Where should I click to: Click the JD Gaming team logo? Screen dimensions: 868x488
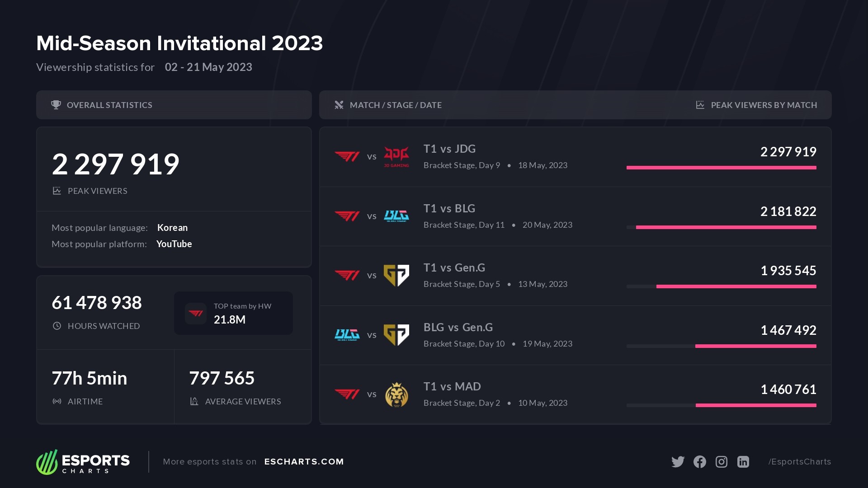[x=396, y=157]
